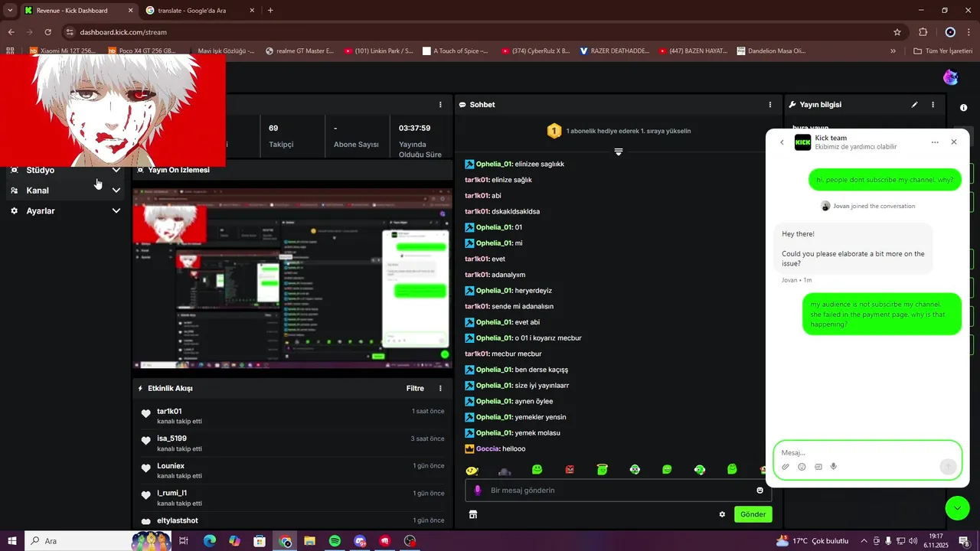Focus the Bir mesaj gönderin field
Image resolution: width=980 pixels, height=551 pixels.
tap(619, 491)
